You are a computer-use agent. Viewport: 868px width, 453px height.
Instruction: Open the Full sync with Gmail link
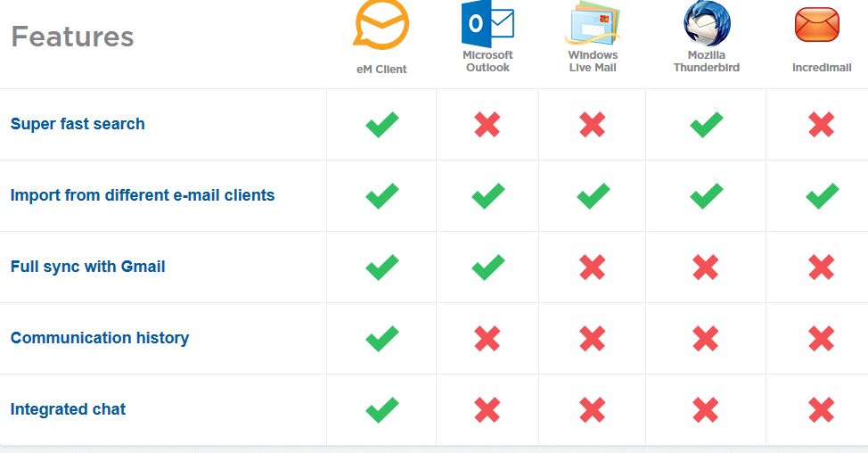[x=87, y=267]
